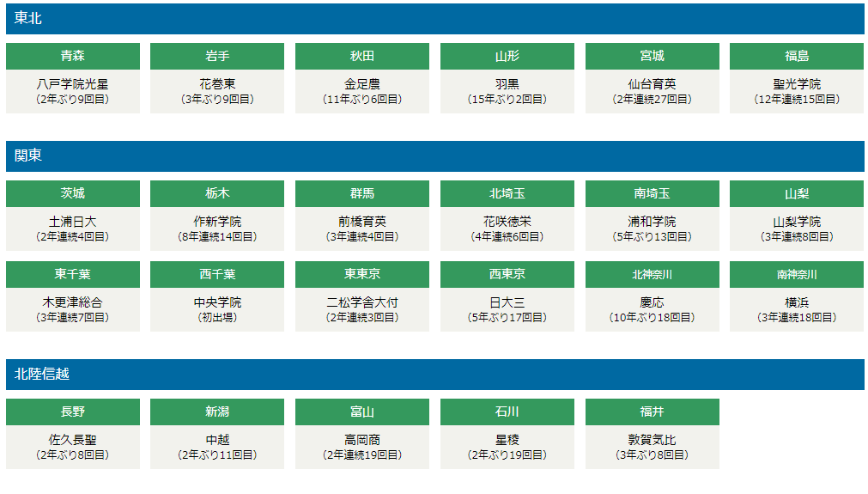
Task: Select the 東北 region header
Action: click(435, 18)
